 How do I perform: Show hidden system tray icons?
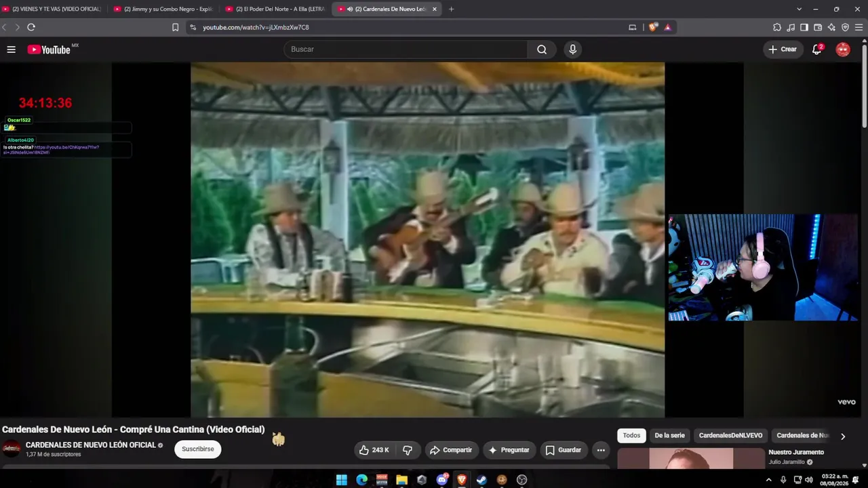(768, 480)
